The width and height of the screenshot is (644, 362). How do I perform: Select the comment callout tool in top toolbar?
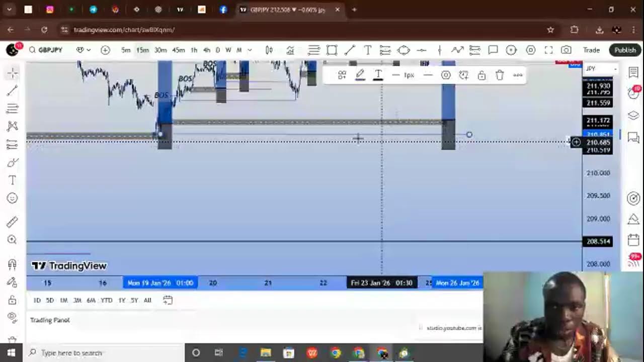pos(493,50)
